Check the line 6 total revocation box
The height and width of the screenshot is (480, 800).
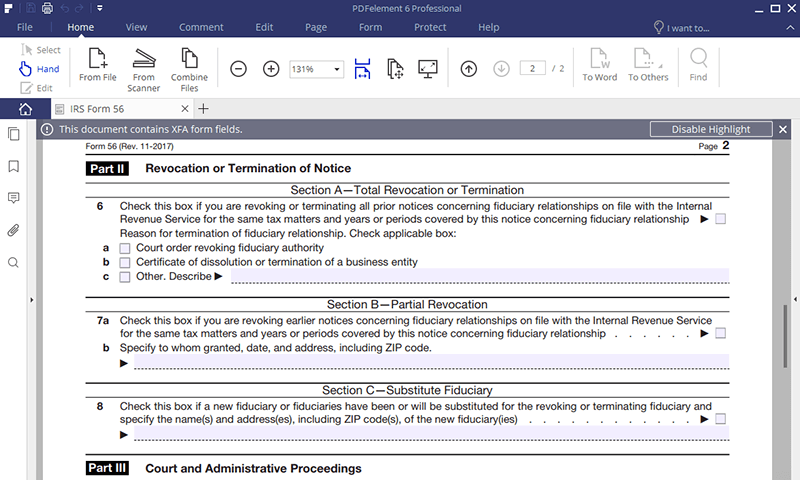point(720,219)
